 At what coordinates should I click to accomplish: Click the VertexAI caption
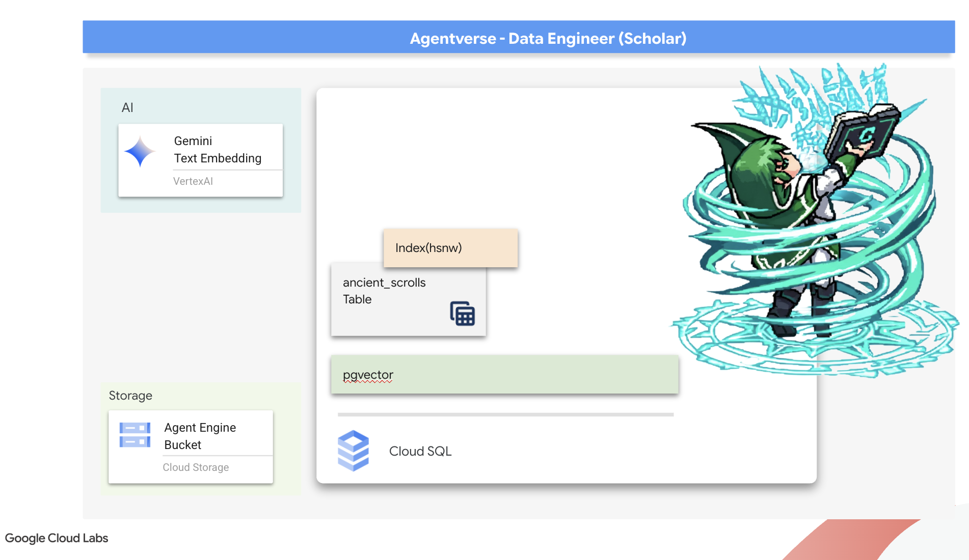coord(193,181)
